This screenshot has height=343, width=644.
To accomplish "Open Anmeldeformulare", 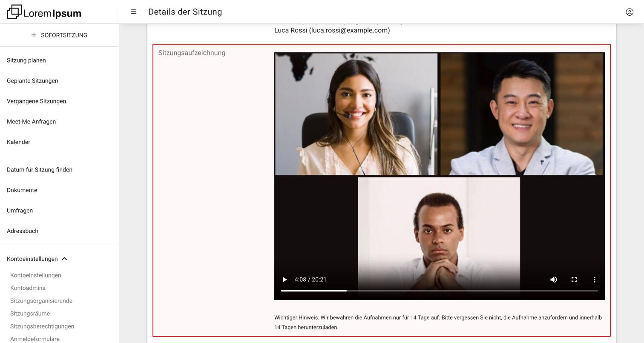I will (x=35, y=339).
